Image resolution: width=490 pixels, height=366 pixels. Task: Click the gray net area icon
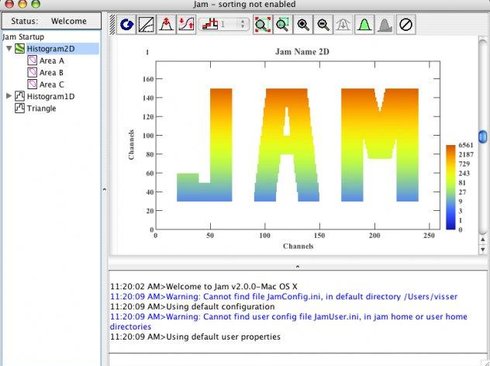click(x=385, y=24)
